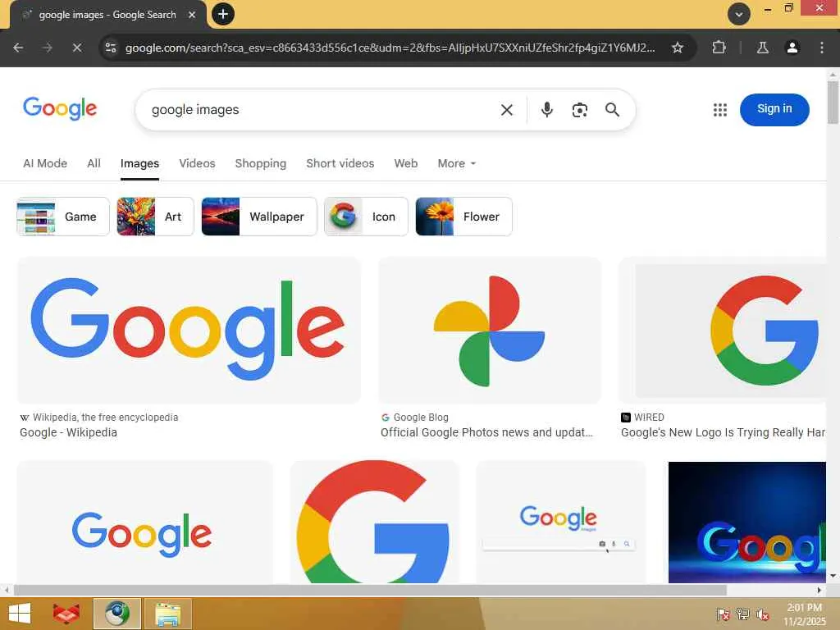Screen dimensions: 840x630
Task: Click the address bar URL
Action: point(390,48)
